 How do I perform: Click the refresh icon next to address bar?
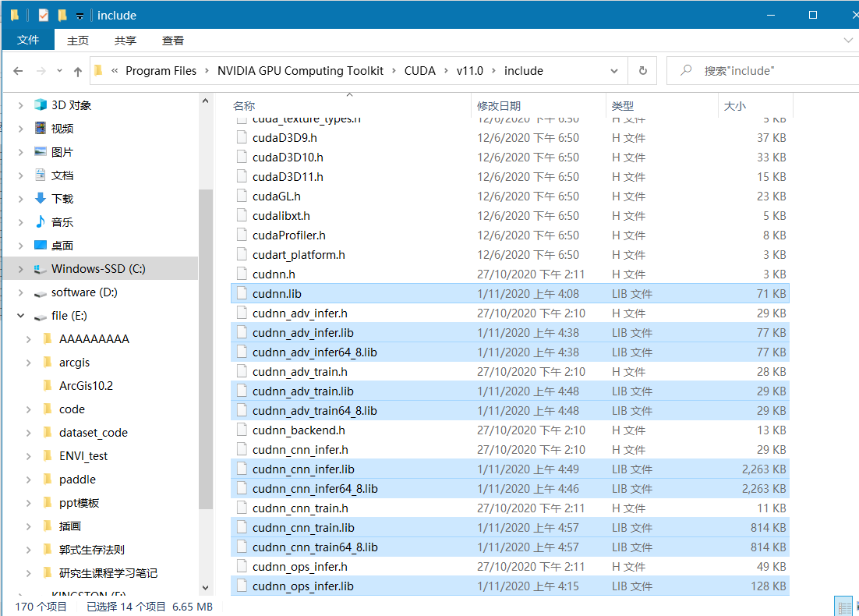click(642, 70)
